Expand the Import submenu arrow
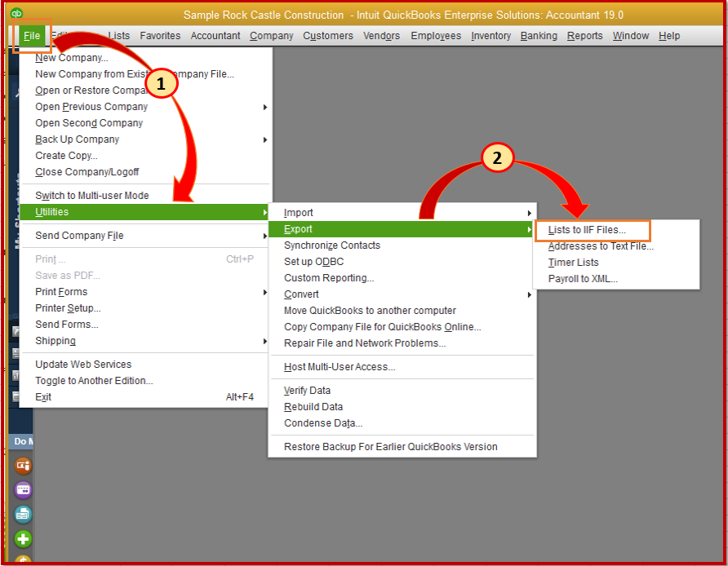 point(530,214)
